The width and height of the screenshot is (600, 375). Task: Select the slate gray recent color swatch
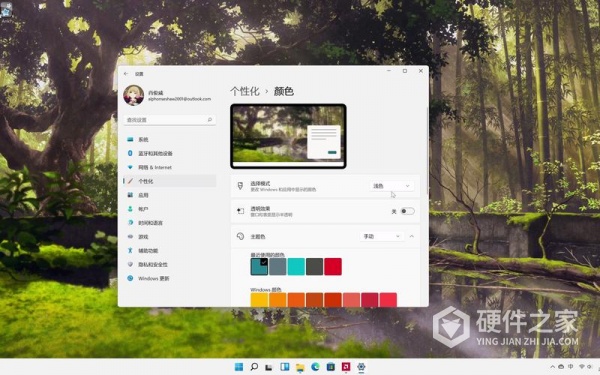point(277,266)
